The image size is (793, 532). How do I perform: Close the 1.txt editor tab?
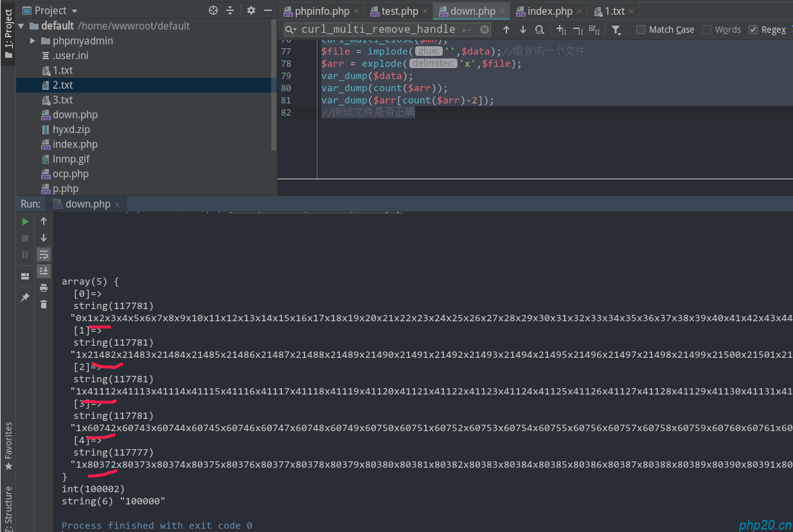coord(631,12)
